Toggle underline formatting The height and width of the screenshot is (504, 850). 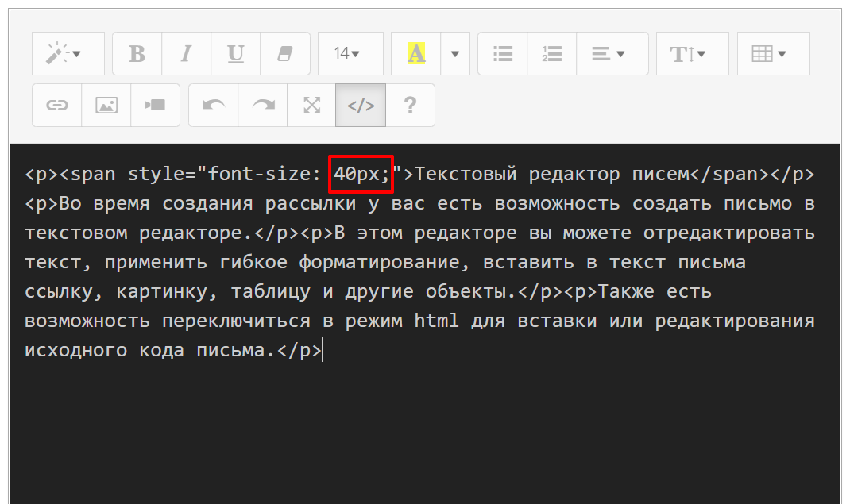click(235, 54)
